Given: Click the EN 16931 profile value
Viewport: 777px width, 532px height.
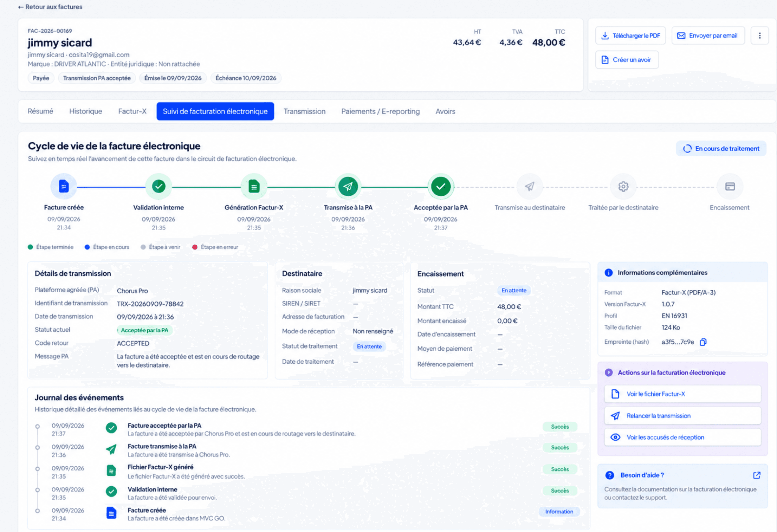Looking at the screenshot, I should pos(674,316).
